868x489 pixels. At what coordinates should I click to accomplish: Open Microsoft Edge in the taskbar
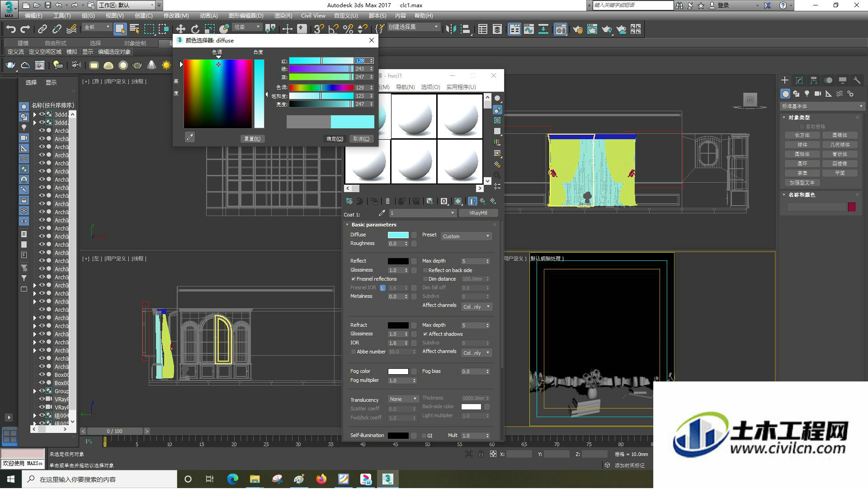click(232, 479)
